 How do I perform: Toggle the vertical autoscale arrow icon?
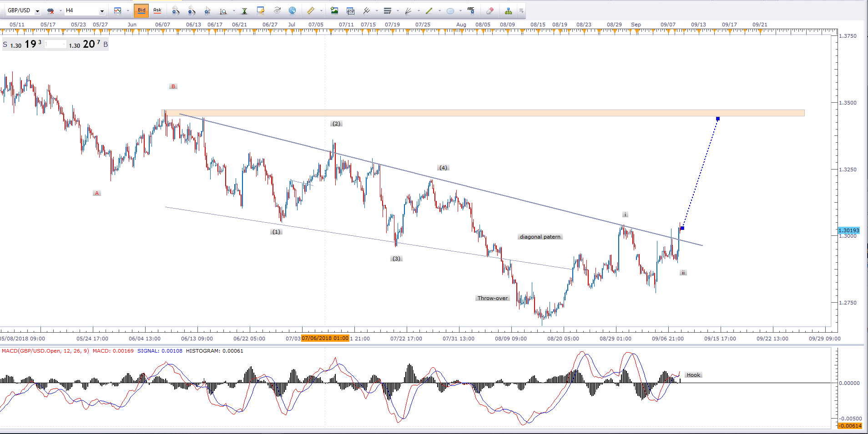(x=244, y=11)
